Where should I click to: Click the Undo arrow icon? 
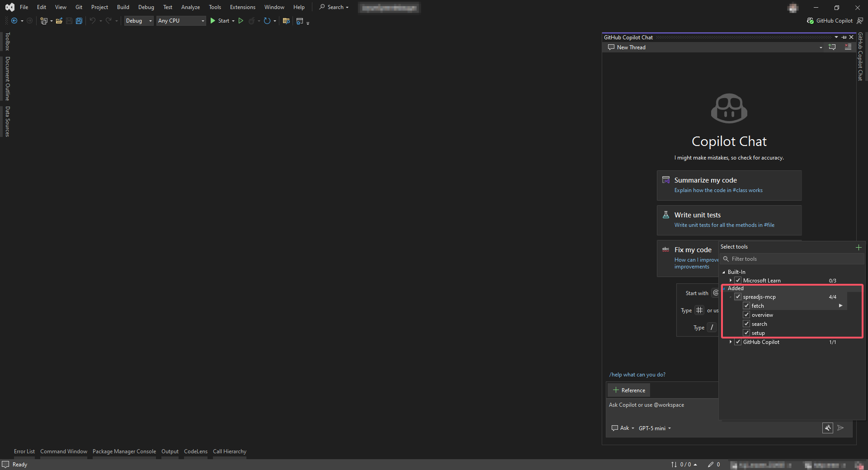(x=93, y=21)
